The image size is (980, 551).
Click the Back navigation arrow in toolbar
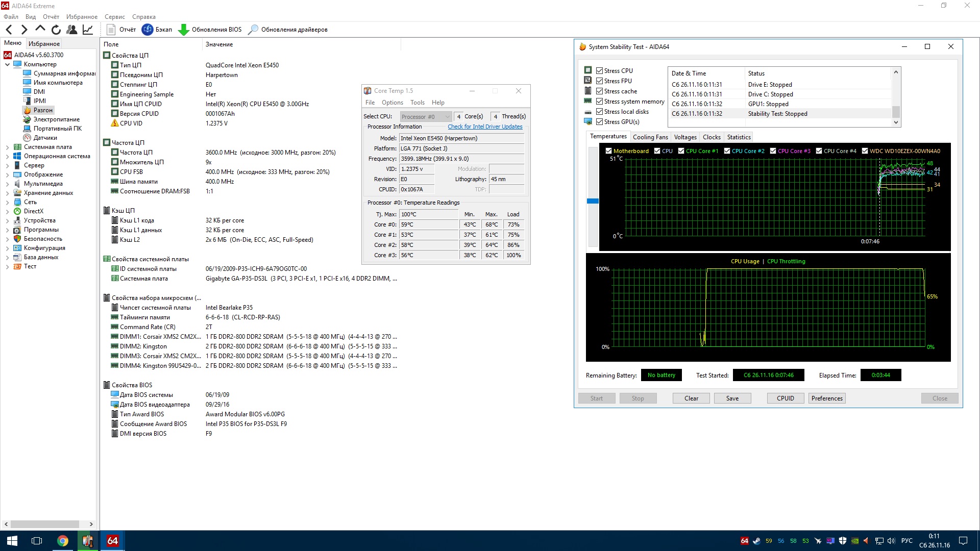pyautogui.click(x=9, y=30)
